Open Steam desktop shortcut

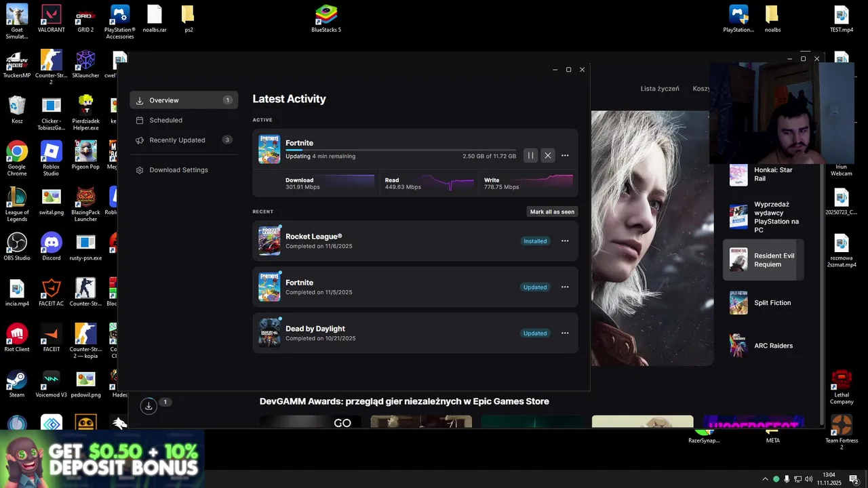pos(17,383)
